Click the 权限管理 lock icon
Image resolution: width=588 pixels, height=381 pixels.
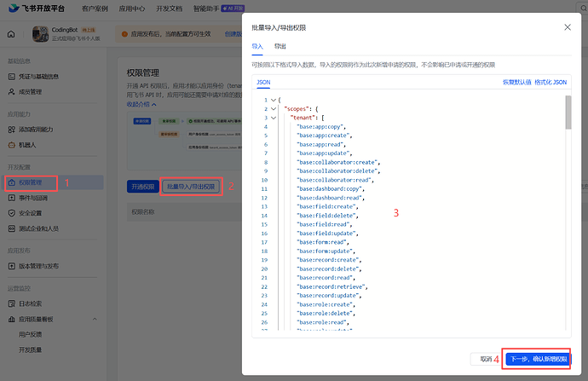tap(12, 182)
